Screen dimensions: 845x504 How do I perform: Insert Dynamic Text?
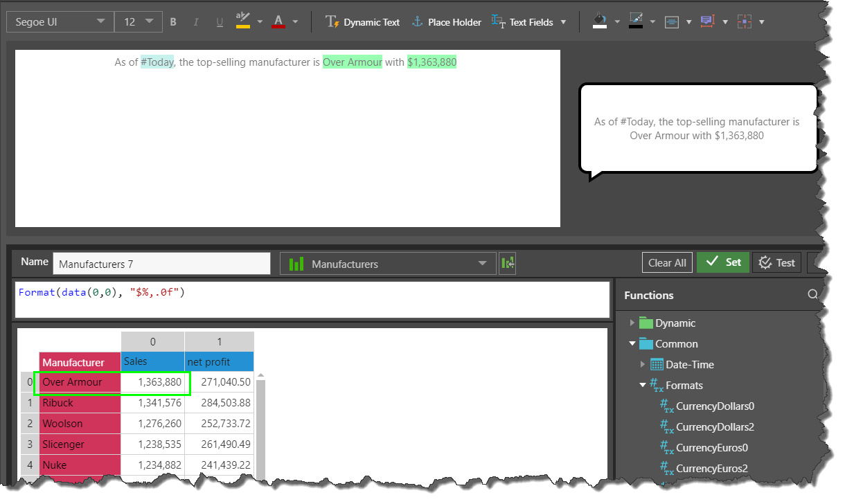pyautogui.click(x=362, y=22)
